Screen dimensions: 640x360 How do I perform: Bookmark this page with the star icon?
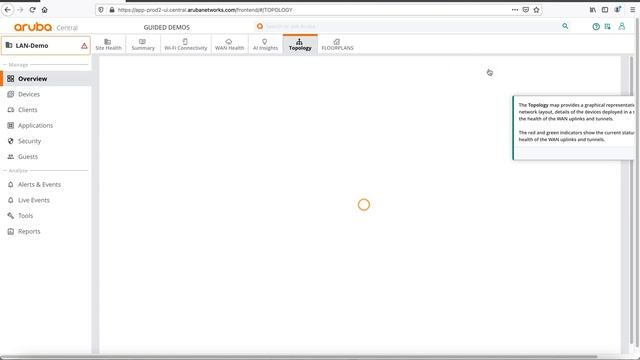(x=536, y=10)
